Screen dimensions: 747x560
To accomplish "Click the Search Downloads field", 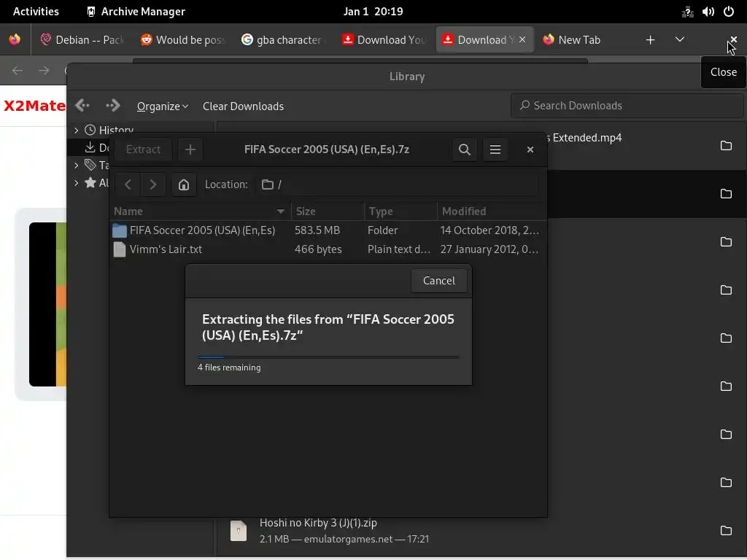I will (627, 105).
